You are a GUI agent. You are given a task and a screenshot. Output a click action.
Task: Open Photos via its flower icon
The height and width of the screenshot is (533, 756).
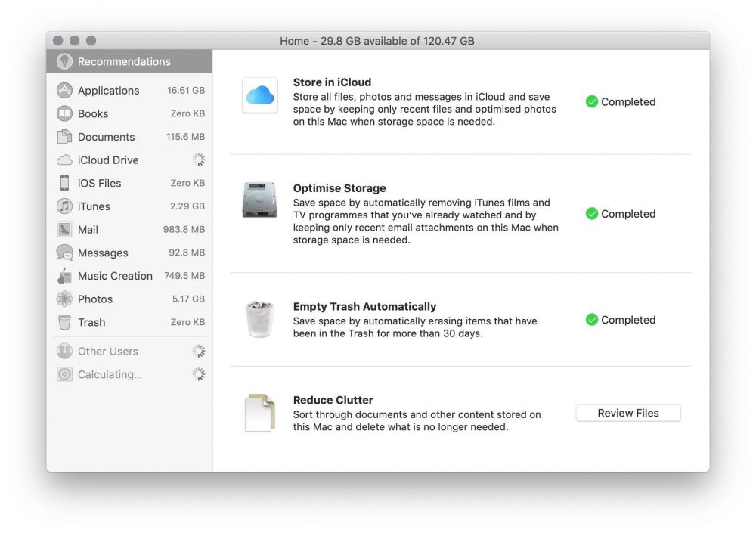coord(64,299)
